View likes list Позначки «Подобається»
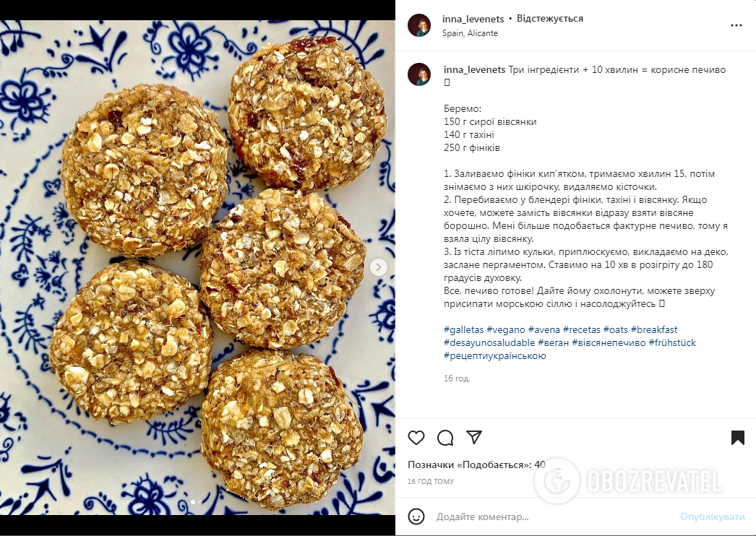Screen dimensions: 756x536 [476, 464]
